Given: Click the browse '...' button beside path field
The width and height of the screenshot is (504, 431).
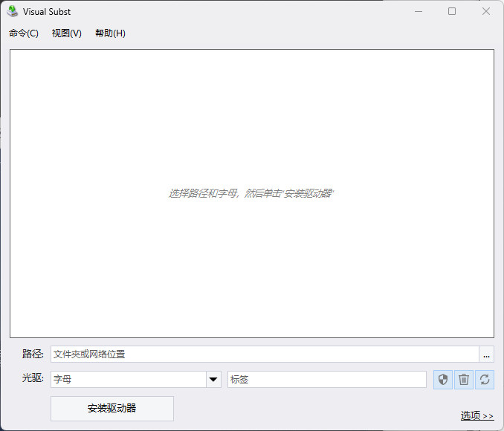Looking at the screenshot, I should coord(486,354).
